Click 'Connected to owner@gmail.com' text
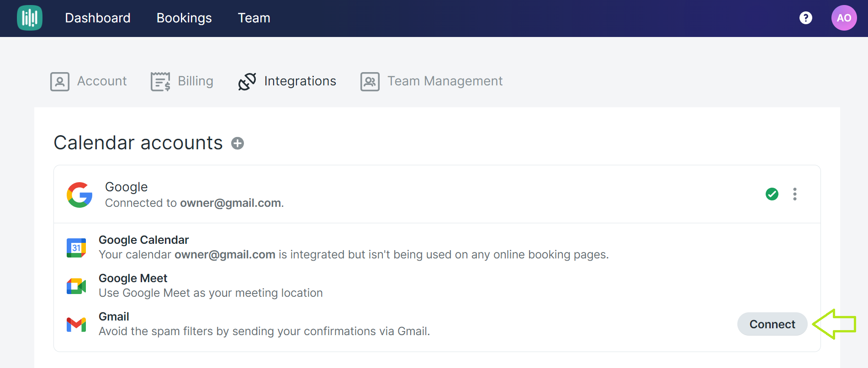Image resolution: width=868 pixels, height=368 pixels. [x=194, y=203]
